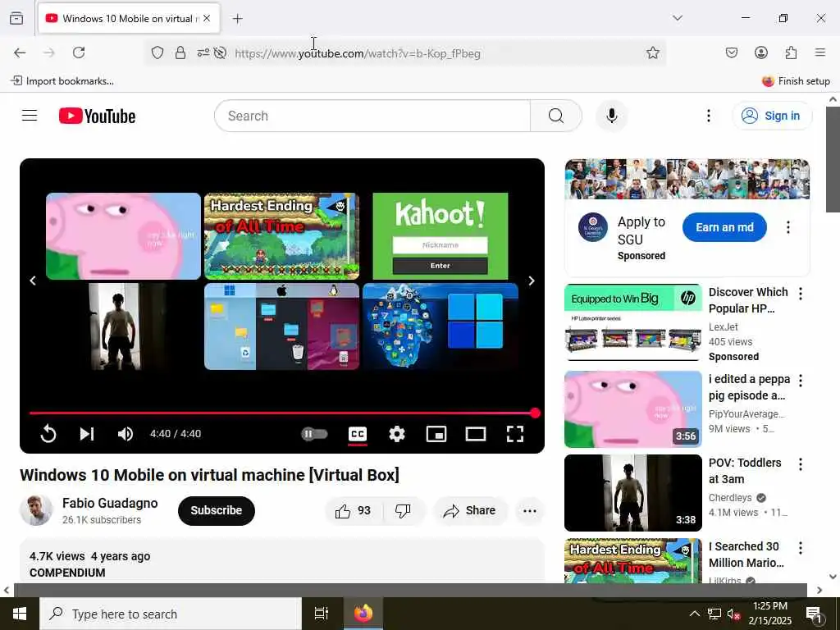Open the site permissions icon in address bar
840x630 pixels.
(203, 52)
